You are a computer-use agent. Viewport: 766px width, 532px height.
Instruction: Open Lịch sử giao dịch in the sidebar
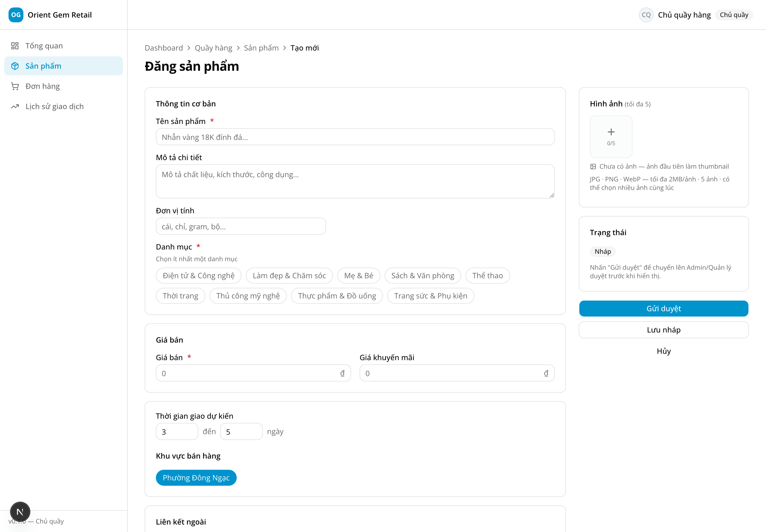63,107
